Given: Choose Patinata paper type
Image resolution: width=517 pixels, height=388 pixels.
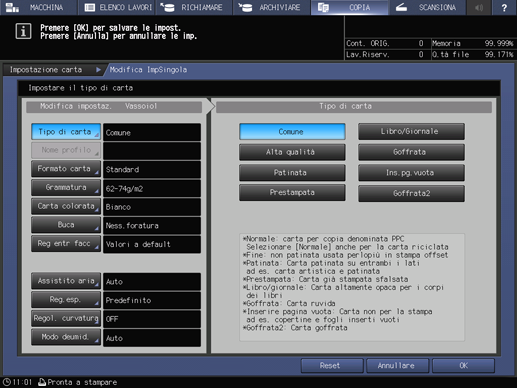Looking at the screenshot, I should (x=292, y=173).
